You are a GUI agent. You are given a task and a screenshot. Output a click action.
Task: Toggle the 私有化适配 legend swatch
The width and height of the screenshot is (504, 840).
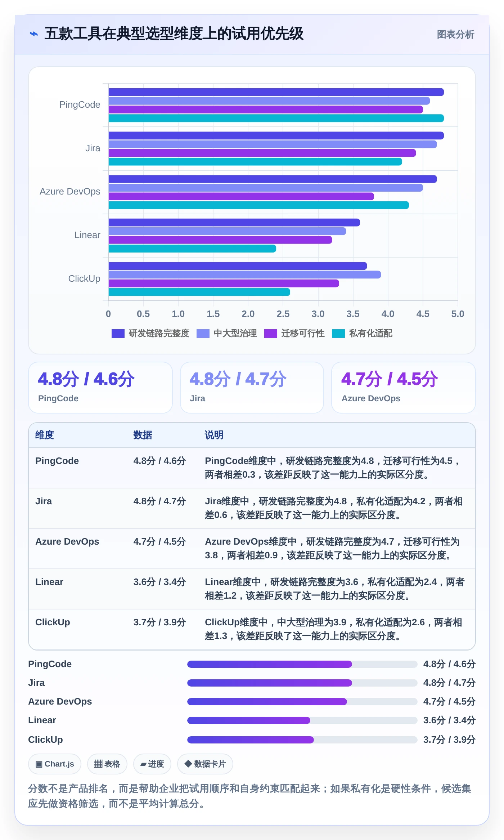tap(338, 334)
